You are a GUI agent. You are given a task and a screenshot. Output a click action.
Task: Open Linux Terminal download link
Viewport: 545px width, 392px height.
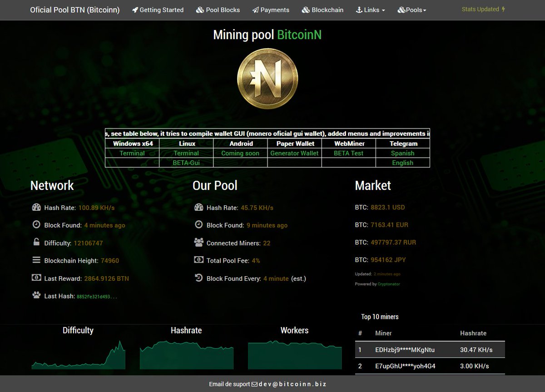186,154
